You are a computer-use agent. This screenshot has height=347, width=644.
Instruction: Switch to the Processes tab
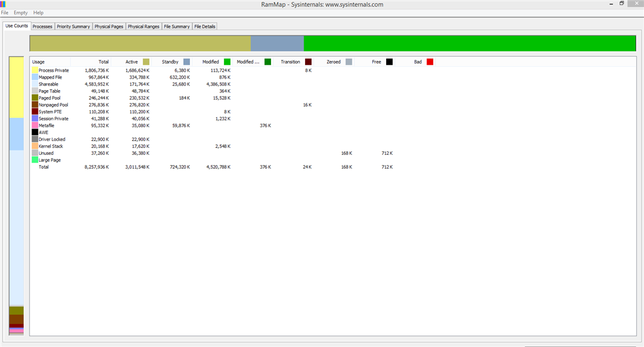[42, 26]
